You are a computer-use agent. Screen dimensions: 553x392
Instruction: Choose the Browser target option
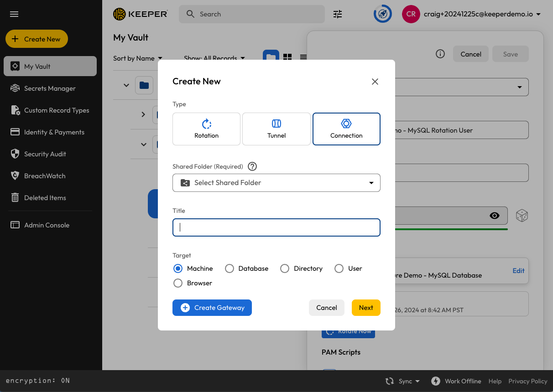[x=178, y=283]
